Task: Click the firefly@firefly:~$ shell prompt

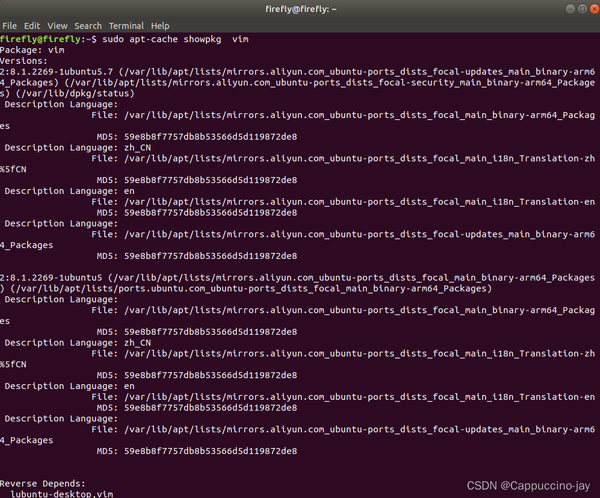Action: click(x=44, y=38)
